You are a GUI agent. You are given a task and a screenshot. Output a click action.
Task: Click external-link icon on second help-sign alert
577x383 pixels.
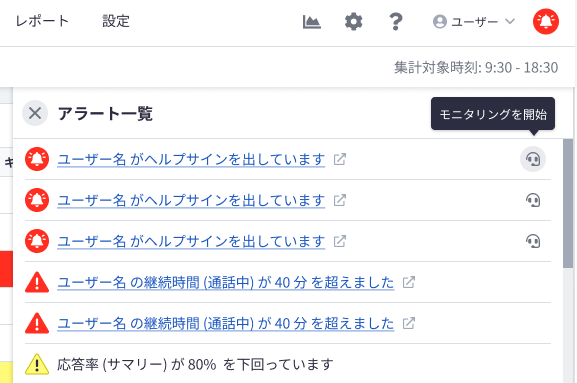(340, 201)
